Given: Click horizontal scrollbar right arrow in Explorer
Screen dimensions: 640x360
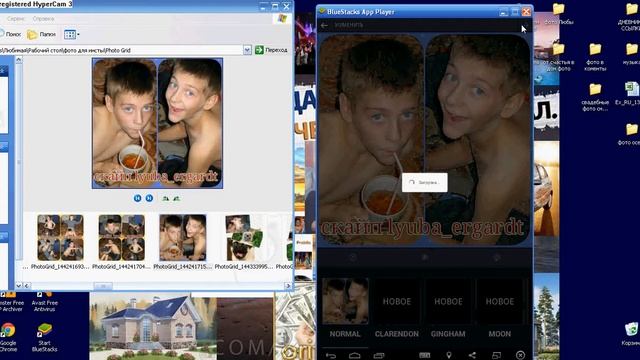Looking at the screenshot, I should point(288,286).
